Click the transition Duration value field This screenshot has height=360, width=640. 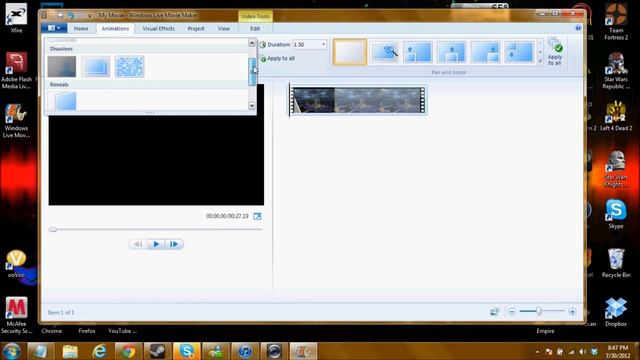(x=307, y=44)
